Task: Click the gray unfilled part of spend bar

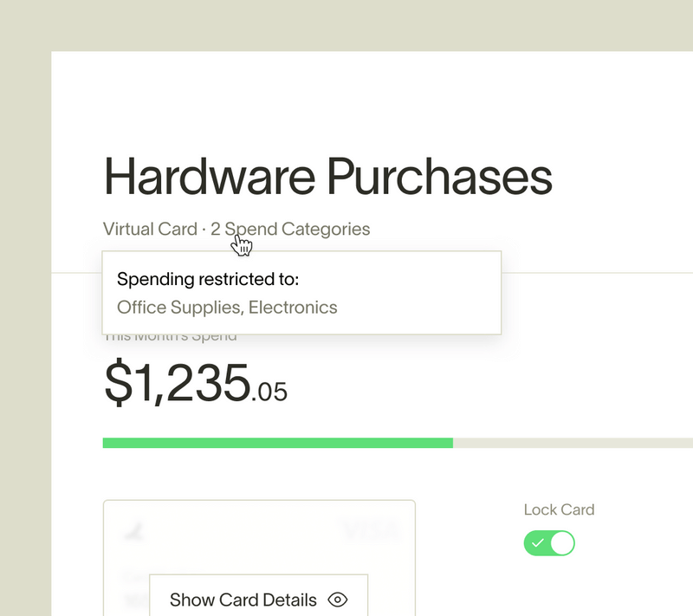Action: click(x=573, y=443)
